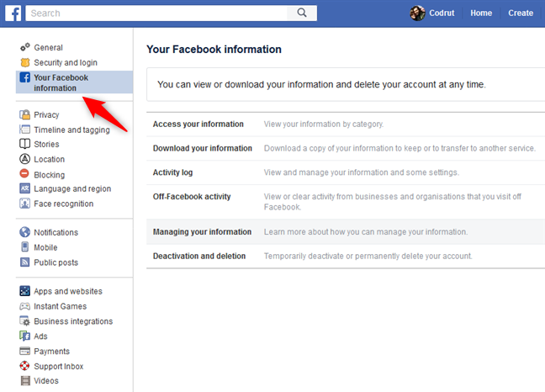Open the Codrut profile link
Screen dimensions: 545x392
pyautogui.click(x=442, y=13)
